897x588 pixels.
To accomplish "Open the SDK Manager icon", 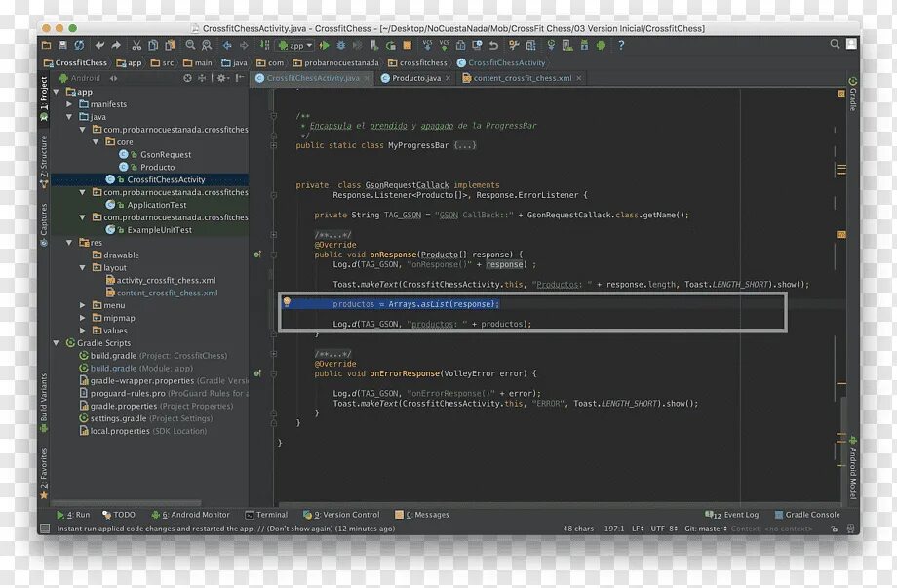I will (x=584, y=45).
